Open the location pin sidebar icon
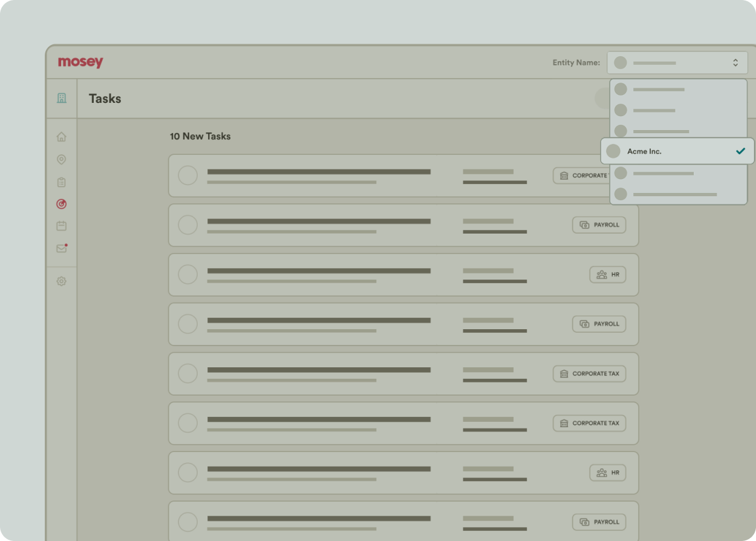 click(x=61, y=160)
